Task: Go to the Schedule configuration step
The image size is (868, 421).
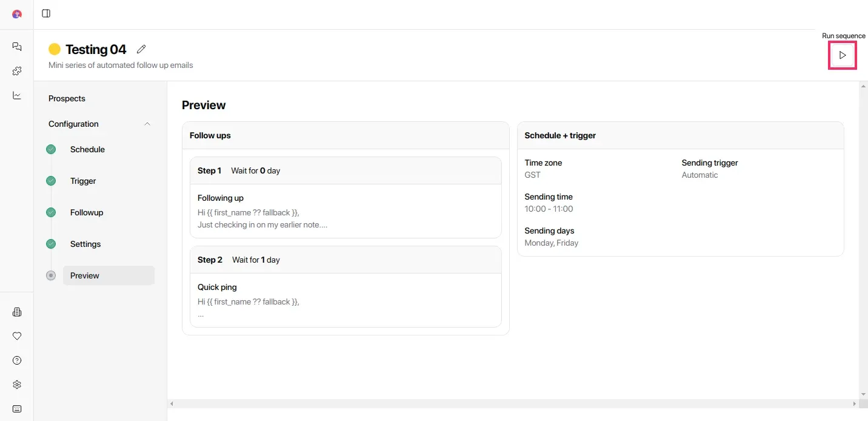Action: click(87, 149)
